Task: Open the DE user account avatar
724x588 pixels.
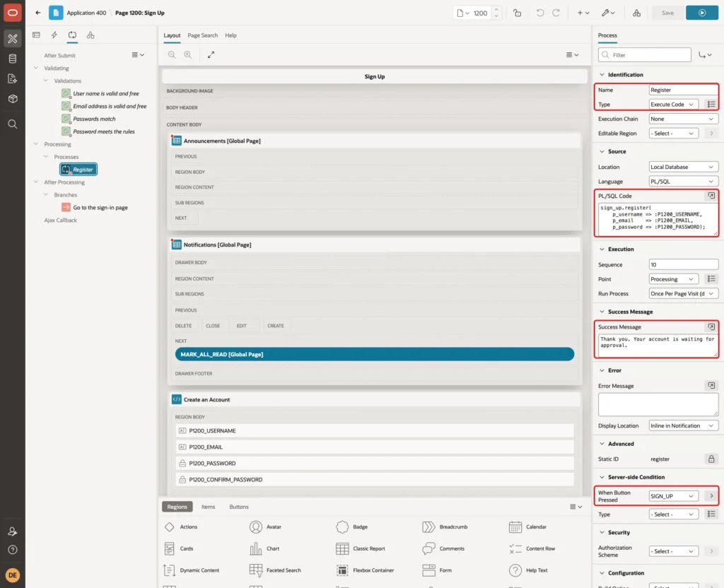Action: coord(13,575)
